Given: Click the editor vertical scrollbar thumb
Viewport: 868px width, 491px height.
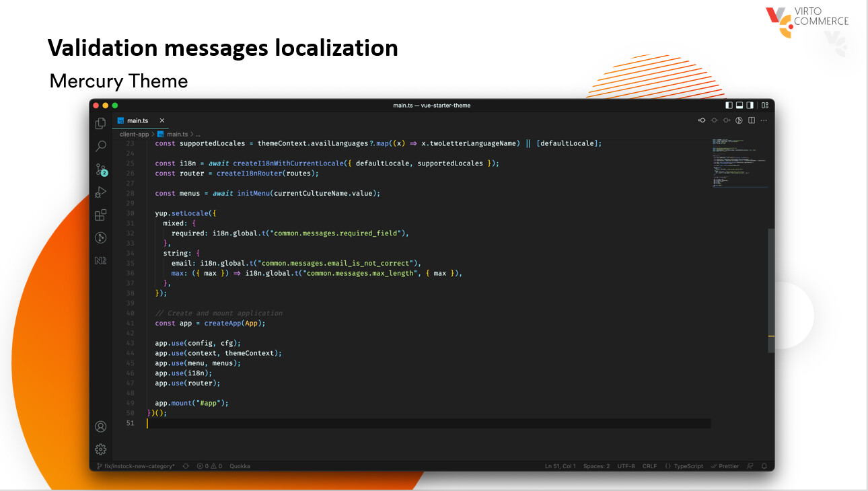Looking at the screenshot, I should tap(771, 290).
